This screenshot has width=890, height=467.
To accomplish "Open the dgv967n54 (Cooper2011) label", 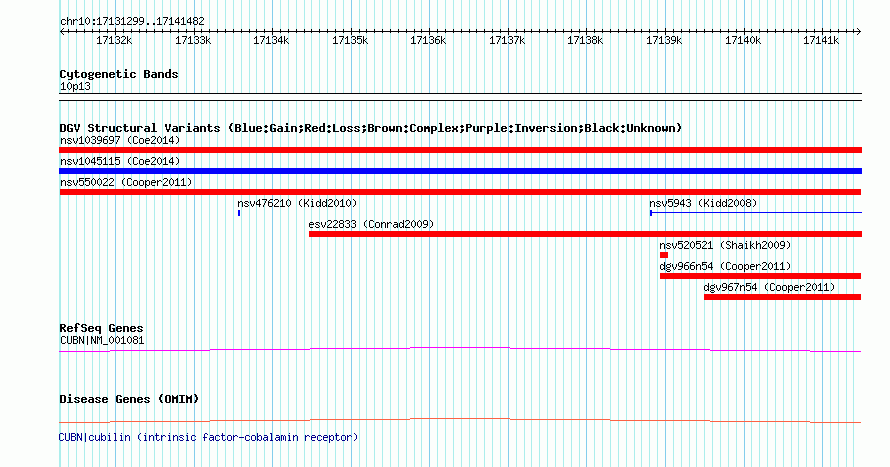I will pyautogui.click(x=769, y=287).
